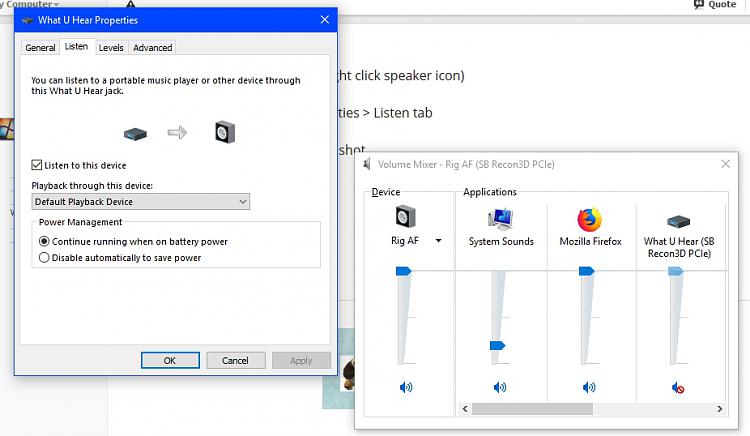Open the Rig AF device dropdown arrow

438,241
